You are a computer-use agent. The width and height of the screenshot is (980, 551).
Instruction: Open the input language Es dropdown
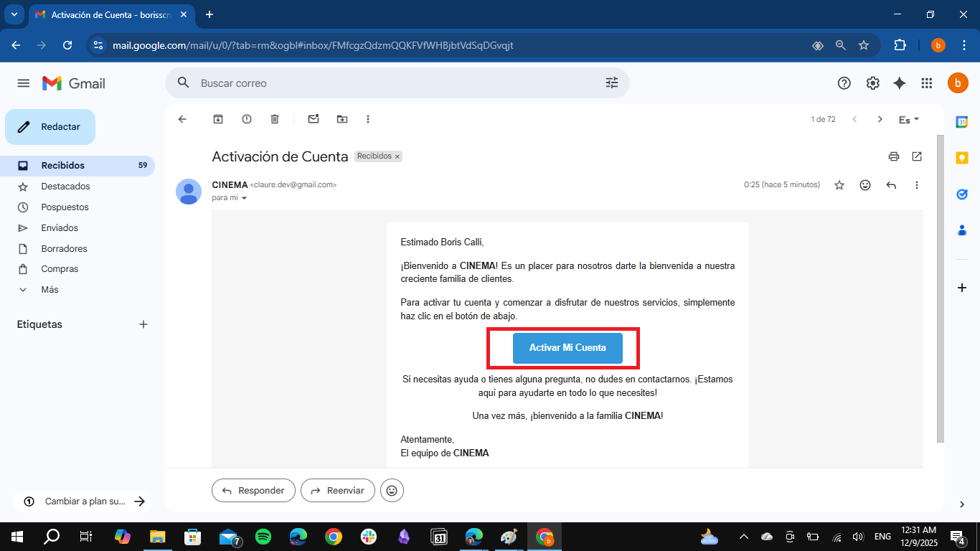coord(909,120)
